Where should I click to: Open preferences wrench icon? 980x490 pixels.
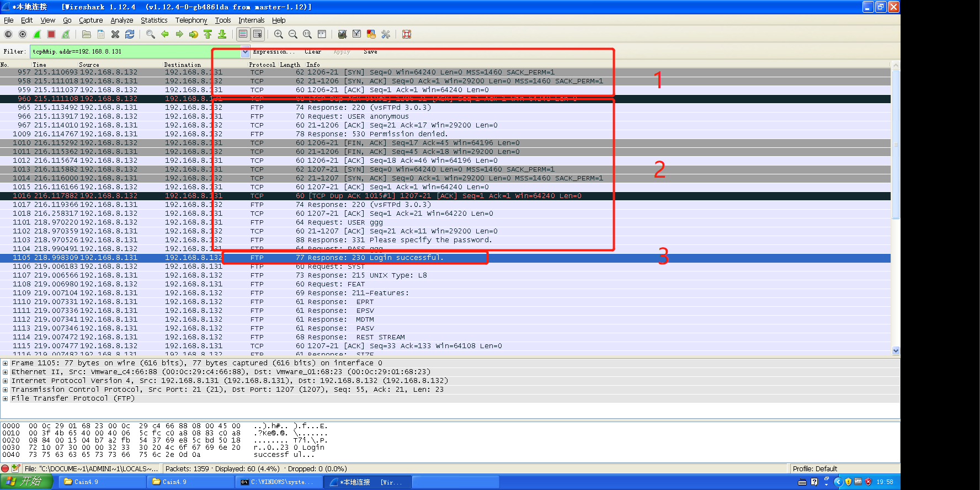click(386, 34)
